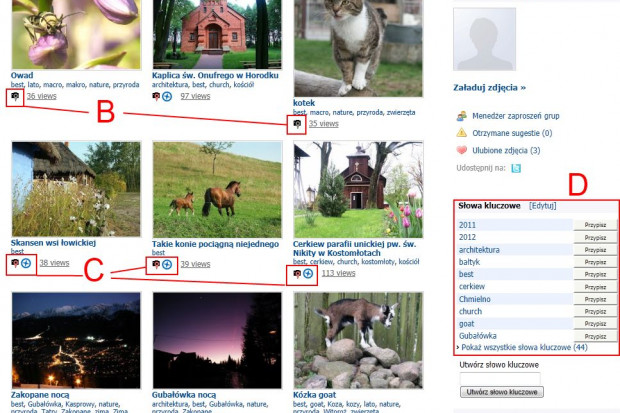The width and height of the screenshot is (620, 413).
Task: Select the architektura keyword link
Action: pos(479,250)
